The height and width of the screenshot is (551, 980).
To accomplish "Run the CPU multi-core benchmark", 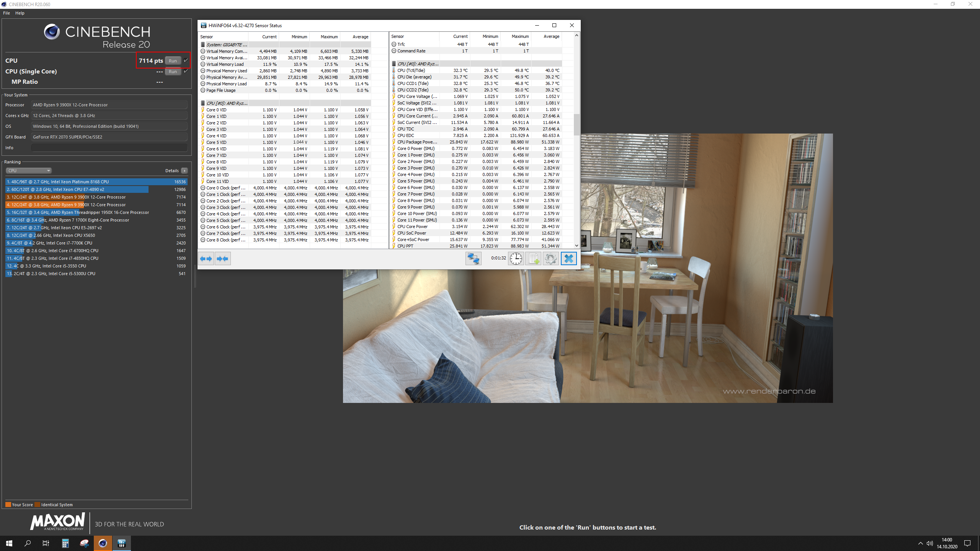I will coord(173,61).
